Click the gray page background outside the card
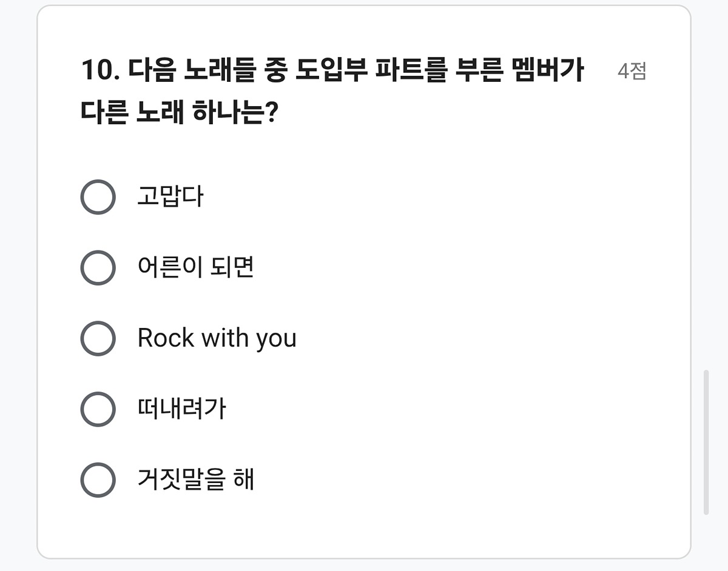This screenshot has height=571, width=728. coord(17,303)
